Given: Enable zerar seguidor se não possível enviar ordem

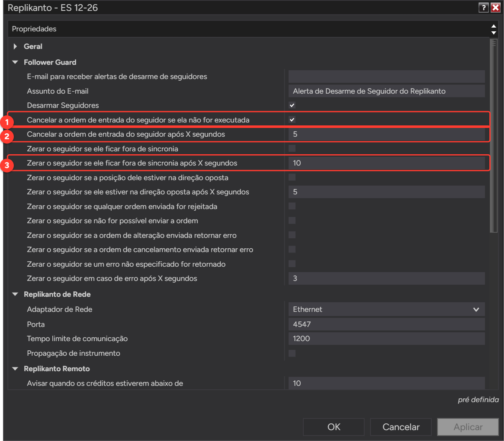Looking at the screenshot, I should [292, 220].
